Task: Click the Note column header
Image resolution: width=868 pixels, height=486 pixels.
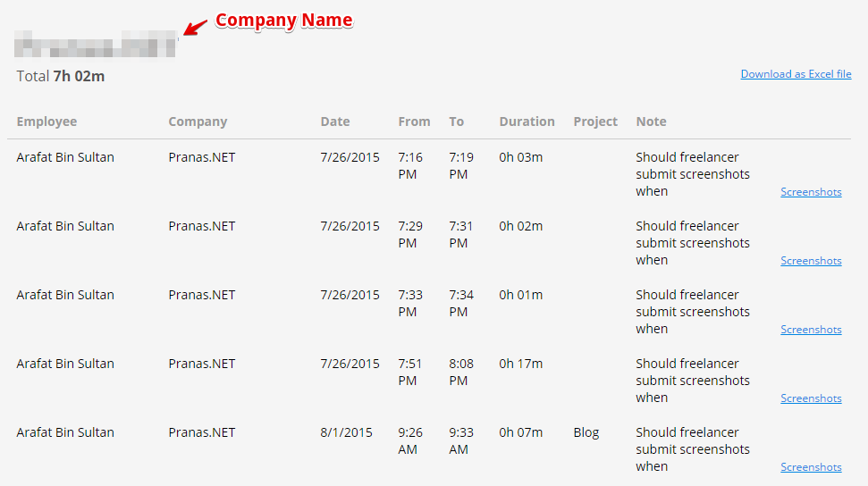Action: pos(651,121)
